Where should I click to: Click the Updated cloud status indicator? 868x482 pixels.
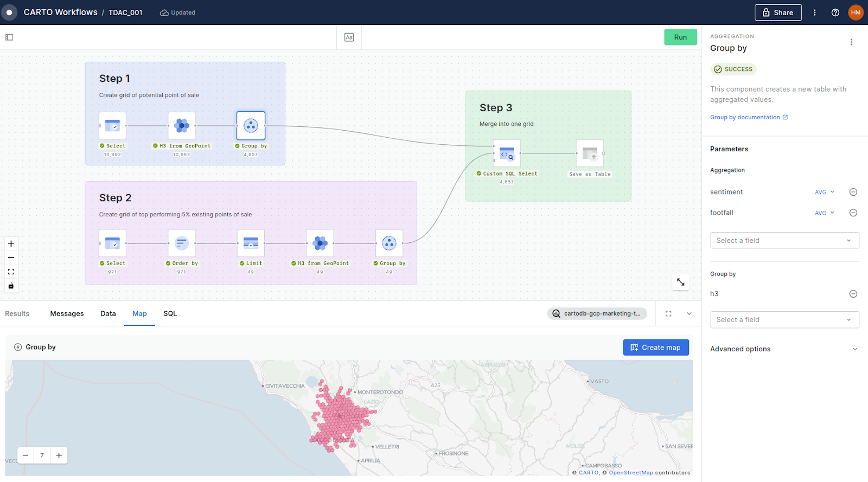(x=177, y=12)
